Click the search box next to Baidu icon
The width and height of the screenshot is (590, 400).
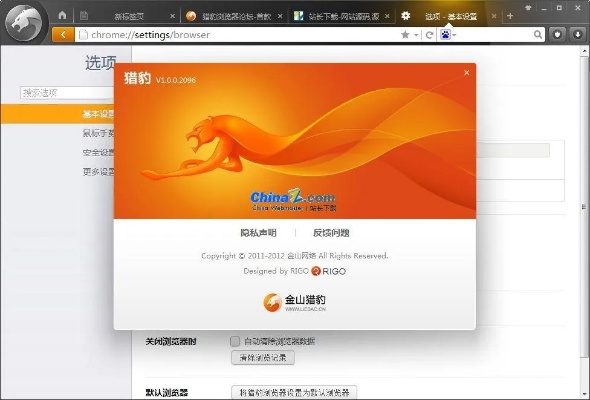click(495, 35)
